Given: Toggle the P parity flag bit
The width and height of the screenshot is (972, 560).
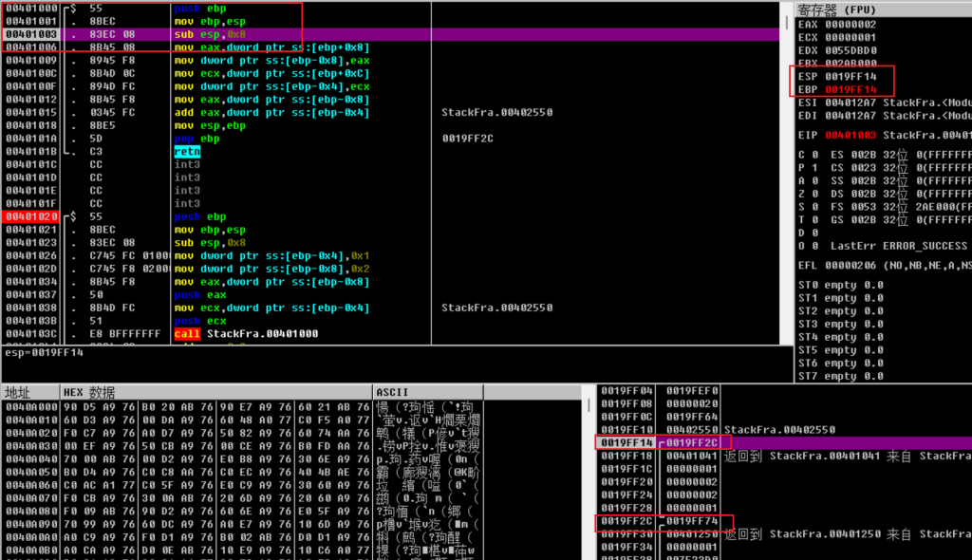Looking at the screenshot, I should pyautogui.click(x=814, y=167).
